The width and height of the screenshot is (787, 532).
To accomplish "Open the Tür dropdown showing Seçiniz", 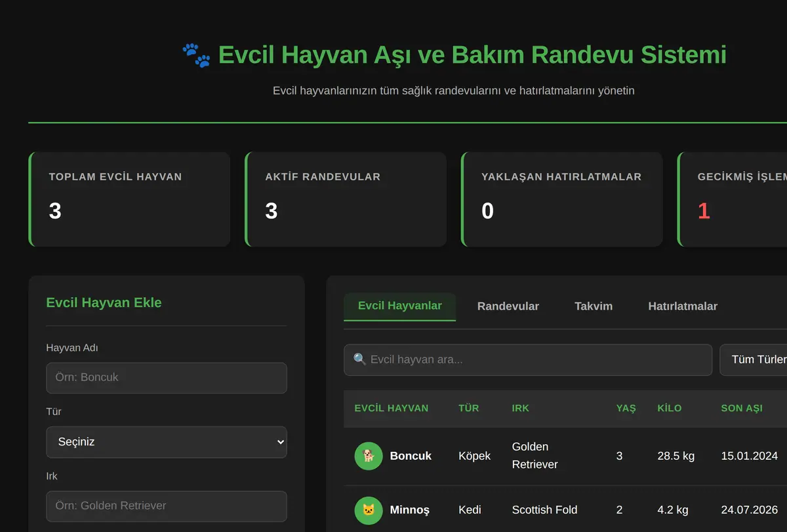I will coord(167,442).
